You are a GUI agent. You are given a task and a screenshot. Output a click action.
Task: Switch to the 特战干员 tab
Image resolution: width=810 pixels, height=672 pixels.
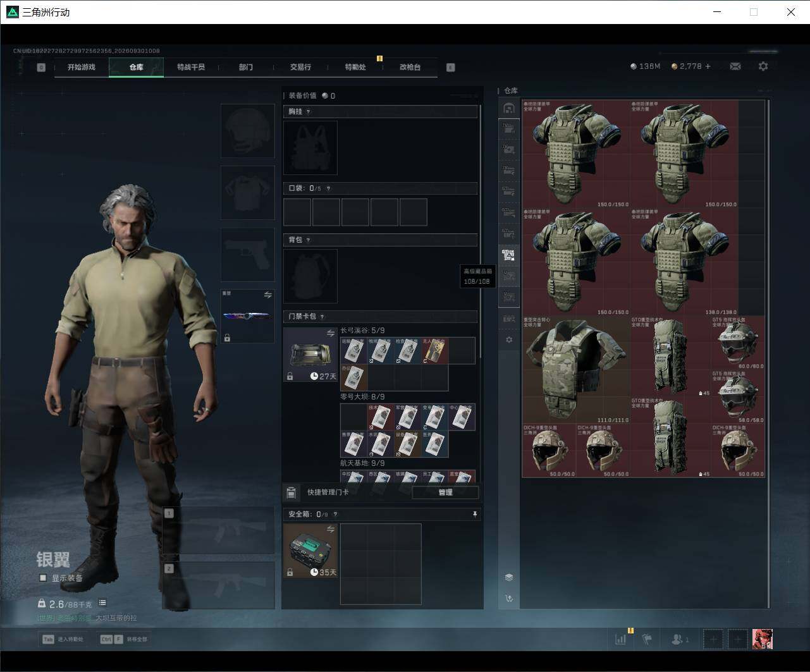point(191,67)
